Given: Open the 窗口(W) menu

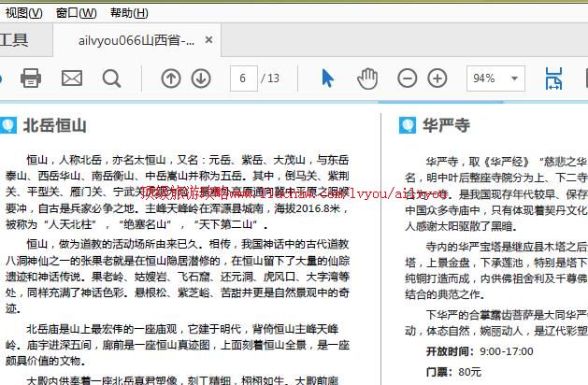Looking at the screenshot, I should tap(76, 12).
